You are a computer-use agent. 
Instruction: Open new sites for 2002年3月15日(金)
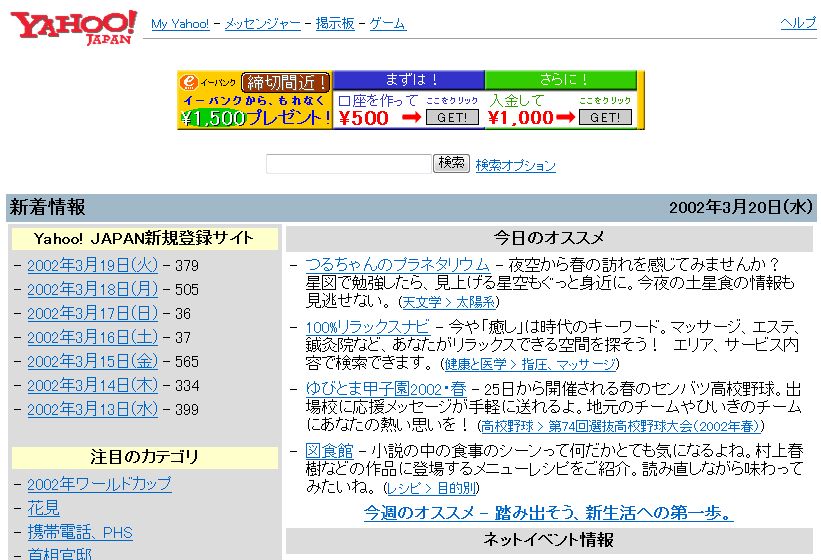click(92, 362)
